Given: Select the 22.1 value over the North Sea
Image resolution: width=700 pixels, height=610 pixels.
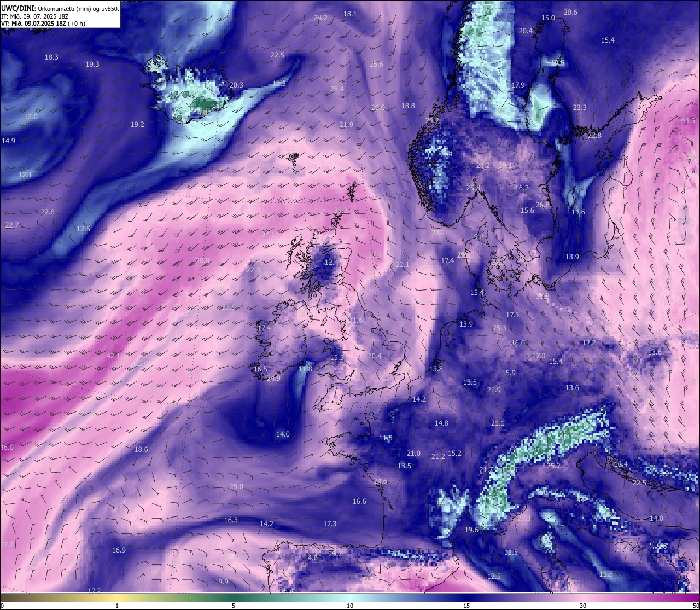Looking at the screenshot, I should (402, 264).
